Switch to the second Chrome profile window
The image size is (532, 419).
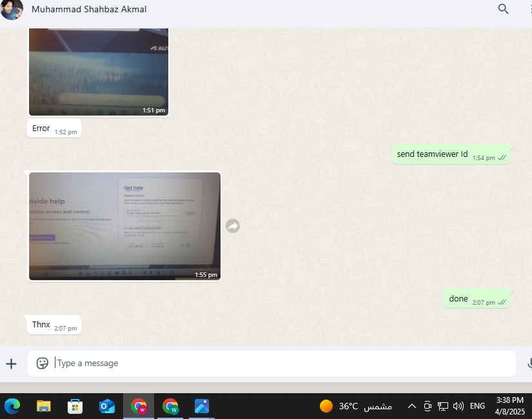coord(170,406)
